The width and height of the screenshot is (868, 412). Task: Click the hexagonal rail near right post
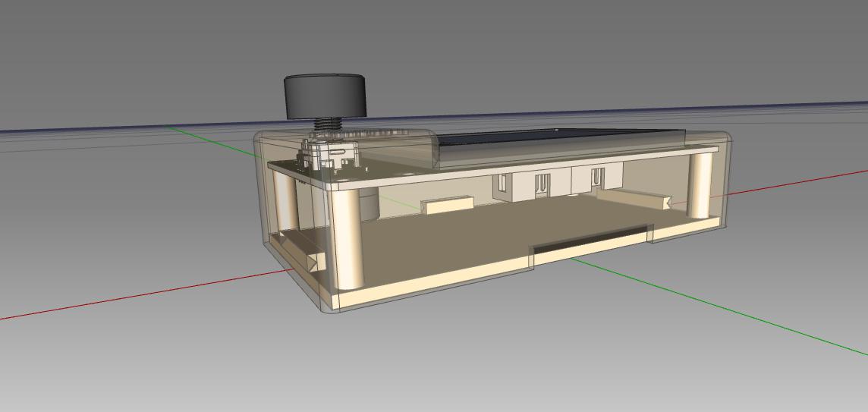(x=634, y=199)
